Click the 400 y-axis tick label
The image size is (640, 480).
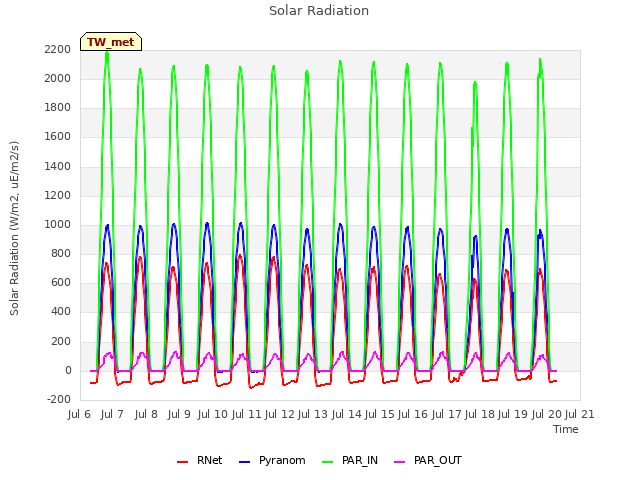click(61, 312)
